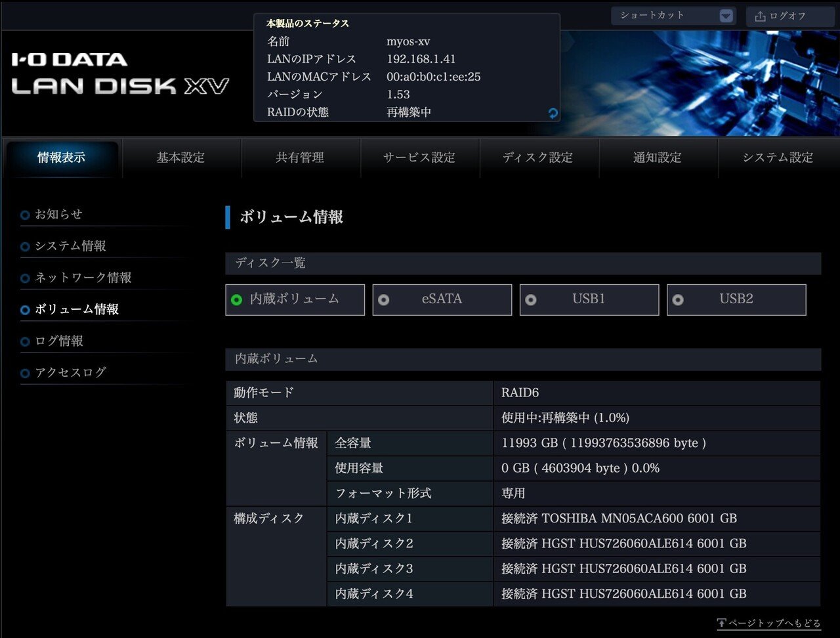Image resolution: width=840 pixels, height=638 pixels.
Task: Click the RAID status 再構築中 in status panel
Action: 409,112
